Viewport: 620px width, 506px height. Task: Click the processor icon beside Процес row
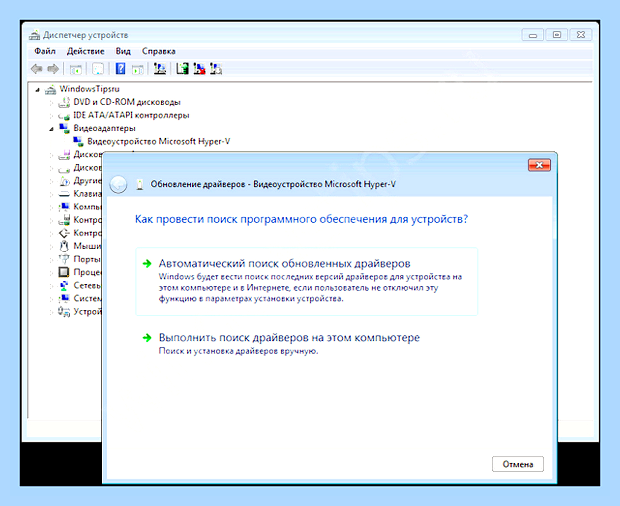pos(64,272)
